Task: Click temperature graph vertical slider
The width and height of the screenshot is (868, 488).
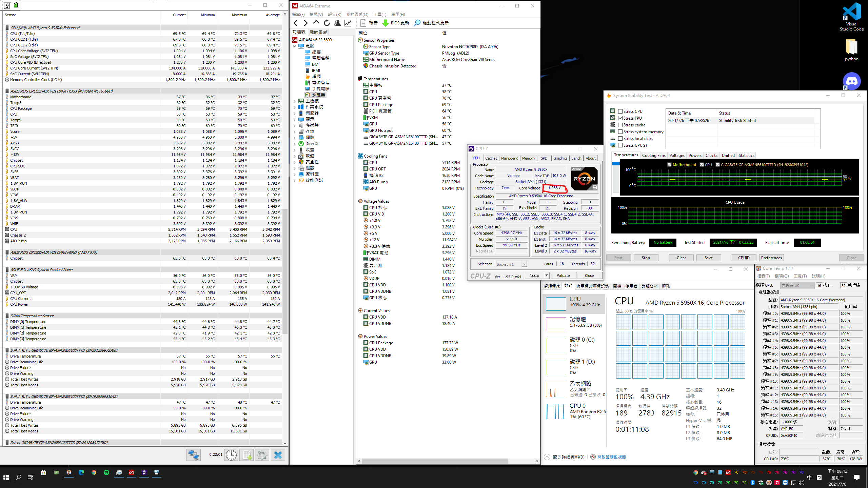Action: (616, 163)
